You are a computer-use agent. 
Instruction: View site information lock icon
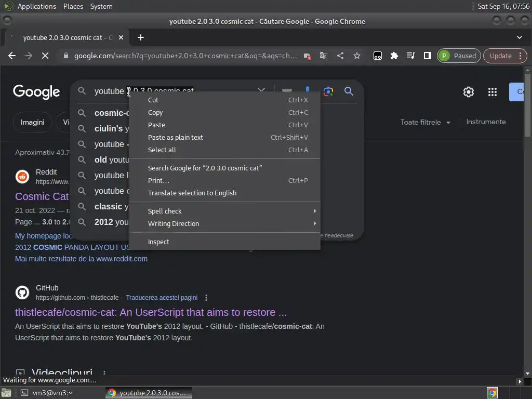(66, 56)
